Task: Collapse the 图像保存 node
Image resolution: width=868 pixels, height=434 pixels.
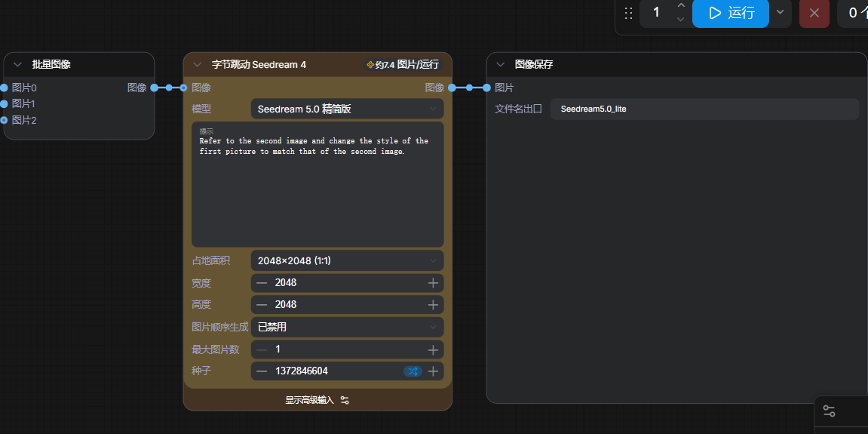Action: coord(501,65)
